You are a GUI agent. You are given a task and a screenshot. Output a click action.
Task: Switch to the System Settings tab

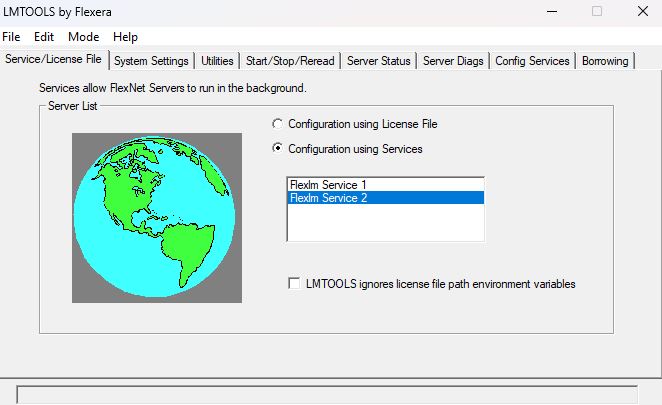[x=150, y=61]
